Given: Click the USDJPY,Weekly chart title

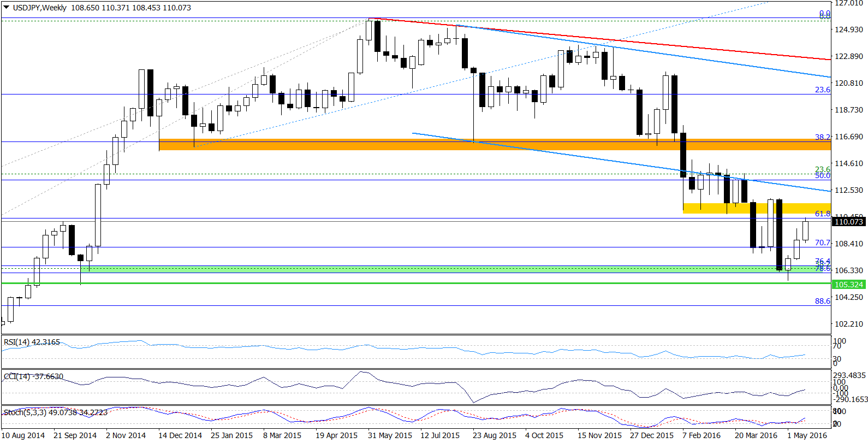Looking at the screenshot, I should pos(39,8).
